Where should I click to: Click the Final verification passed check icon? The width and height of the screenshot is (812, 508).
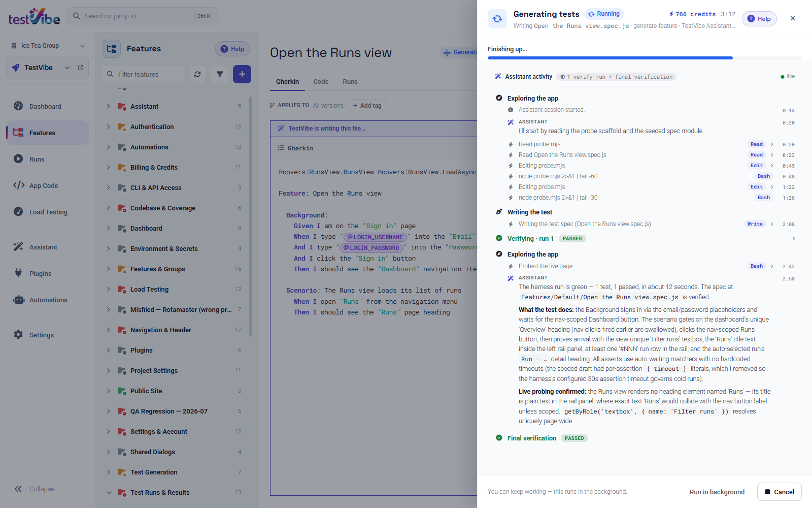click(499, 438)
